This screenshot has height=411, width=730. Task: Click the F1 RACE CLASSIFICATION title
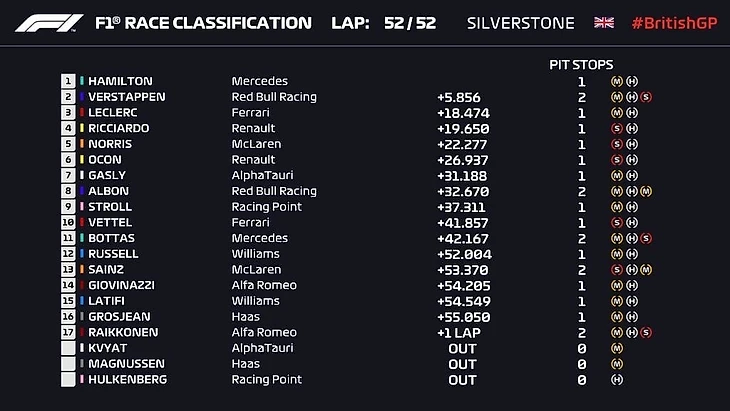tap(202, 22)
